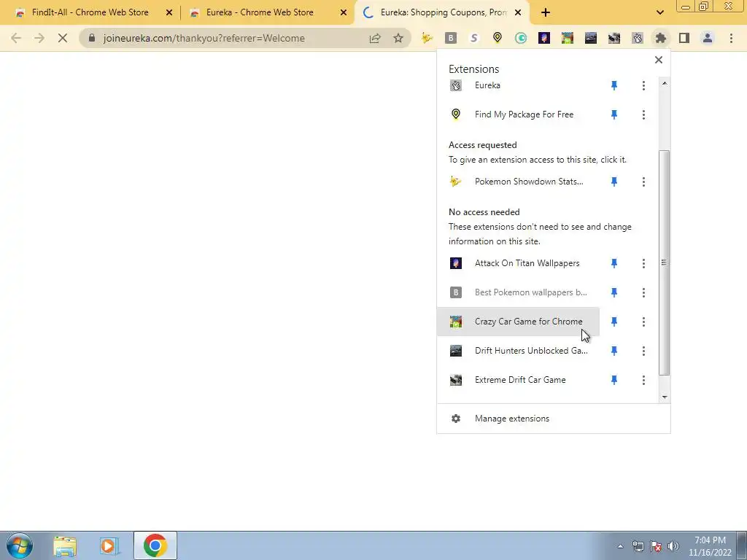The height and width of the screenshot is (560, 747).
Task: Click Eureka hand icon in toolbar
Action: click(x=638, y=38)
